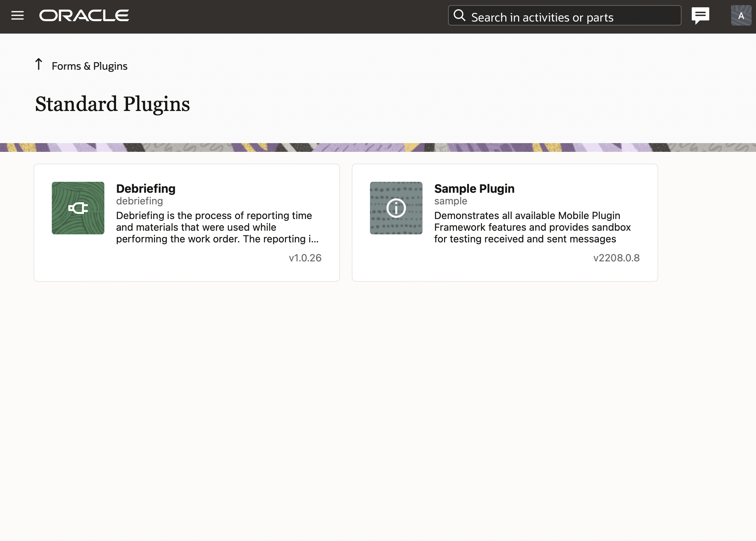Click the v1.0.26 version label
Image resolution: width=756 pixels, height=541 pixels.
(x=305, y=258)
